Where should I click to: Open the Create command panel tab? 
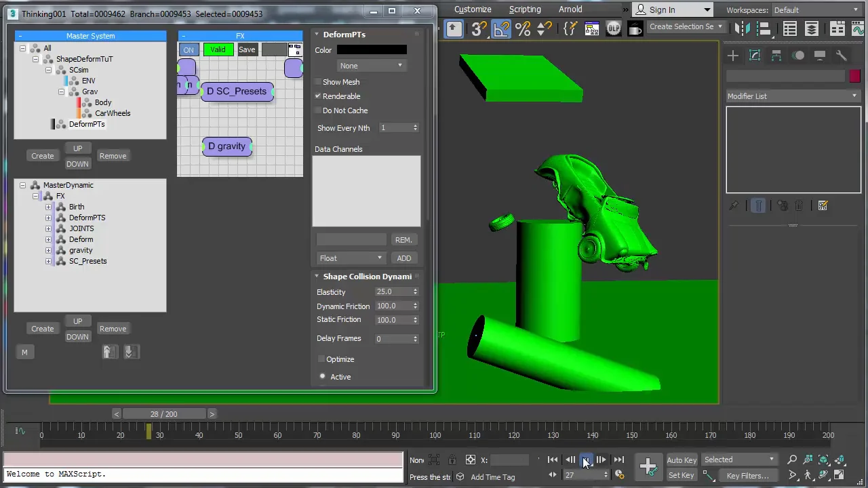click(x=733, y=56)
